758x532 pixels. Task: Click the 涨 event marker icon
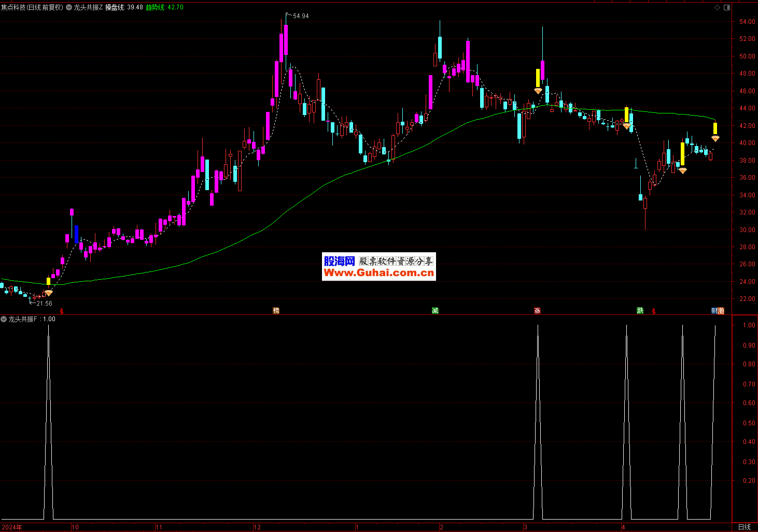click(x=537, y=310)
